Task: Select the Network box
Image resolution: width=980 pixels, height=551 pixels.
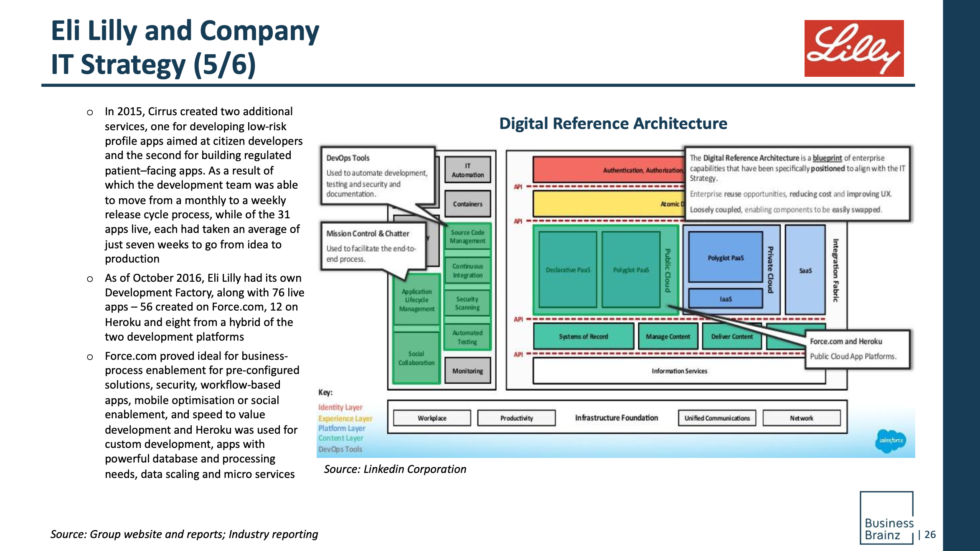Action: [x=802, y=418]
